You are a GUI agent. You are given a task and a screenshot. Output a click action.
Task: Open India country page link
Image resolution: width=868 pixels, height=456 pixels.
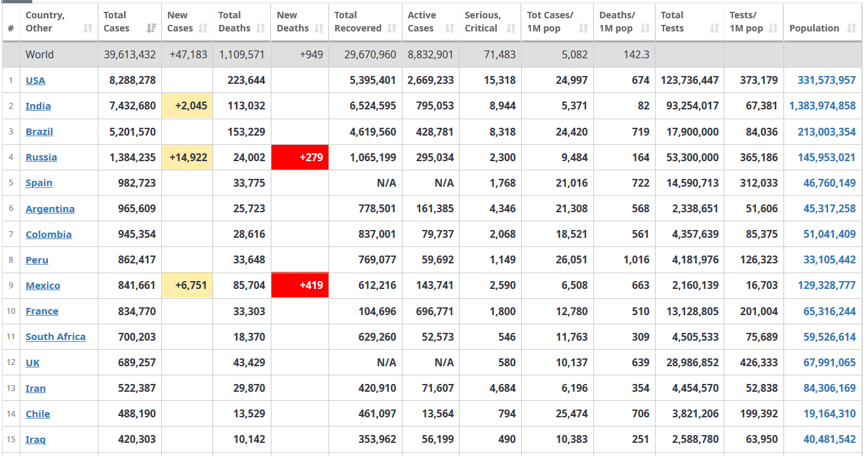pos(38,105)
